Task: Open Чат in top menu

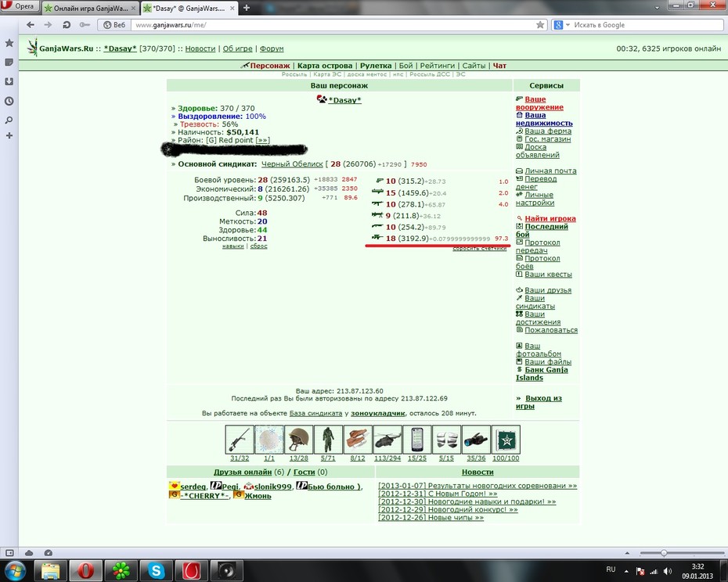Action: pos(499,66)
